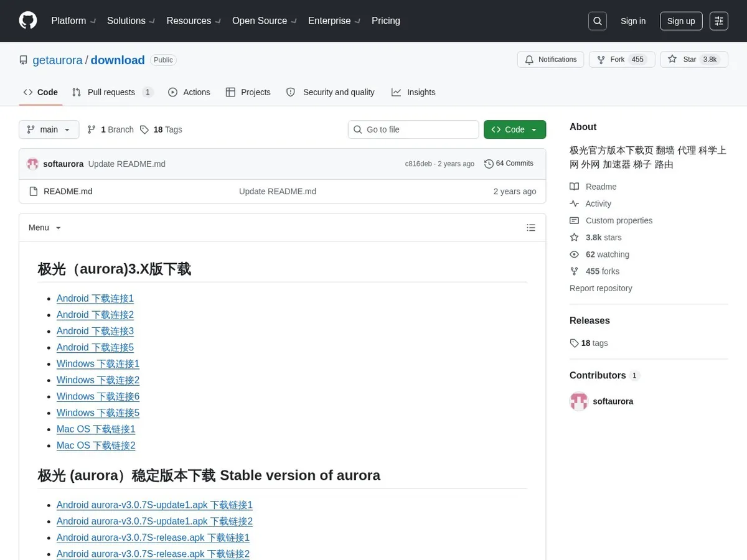Open Mac OS 下载链接2 link
This screenshot has width=747, height=560.
point(96,446)
